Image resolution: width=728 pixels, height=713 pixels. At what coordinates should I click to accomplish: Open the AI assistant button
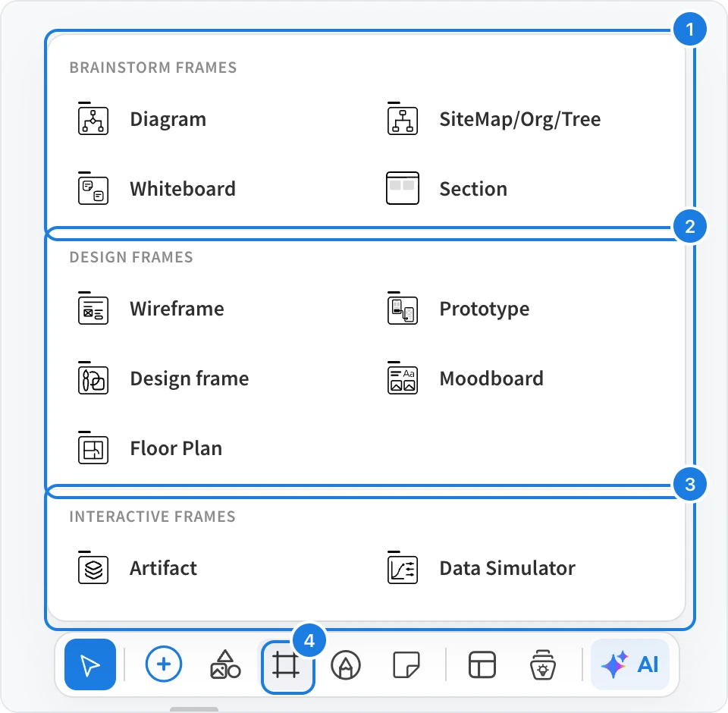(630, 664)
